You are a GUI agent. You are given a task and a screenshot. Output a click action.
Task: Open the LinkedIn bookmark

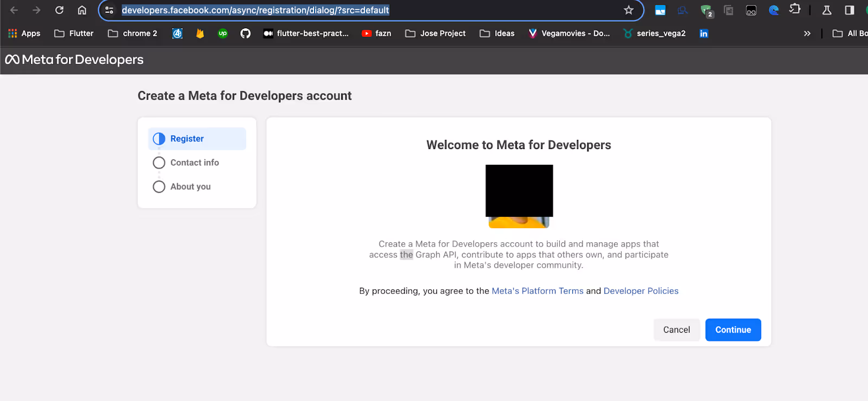pos(704,33)
